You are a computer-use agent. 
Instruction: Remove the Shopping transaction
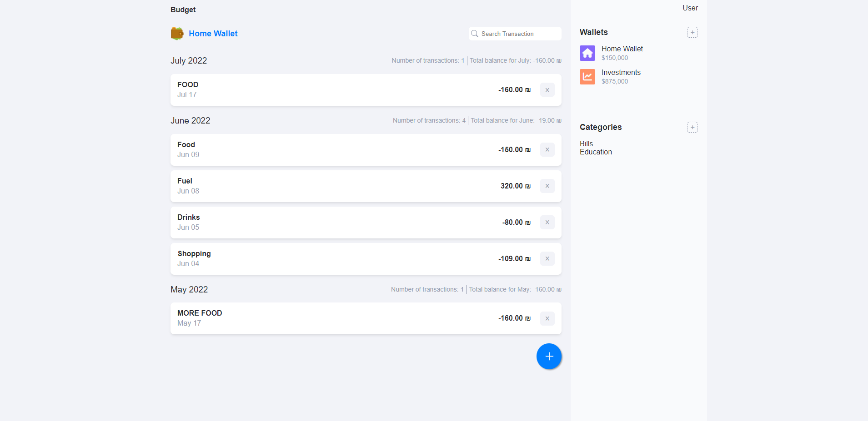tap(547, 258)
